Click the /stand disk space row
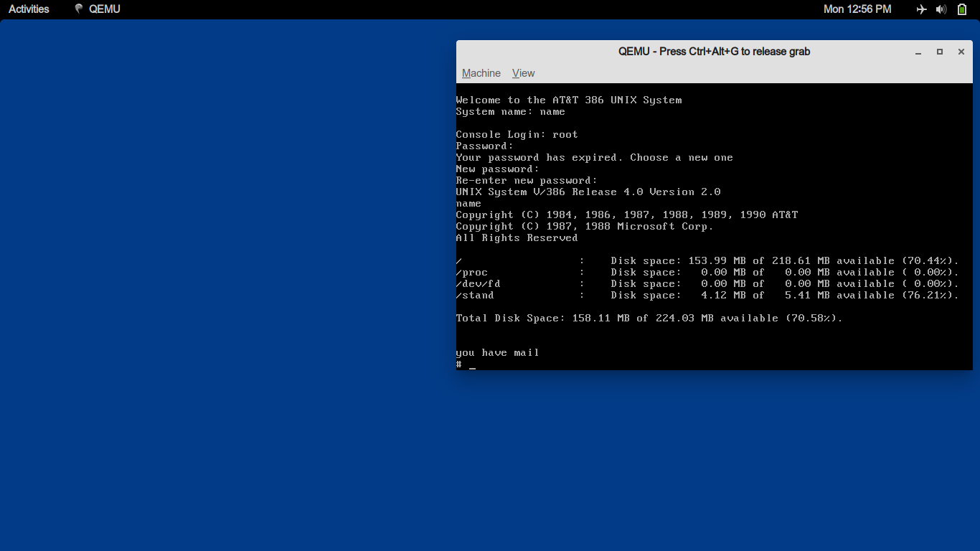980x551 pixels. coord(707,295)
